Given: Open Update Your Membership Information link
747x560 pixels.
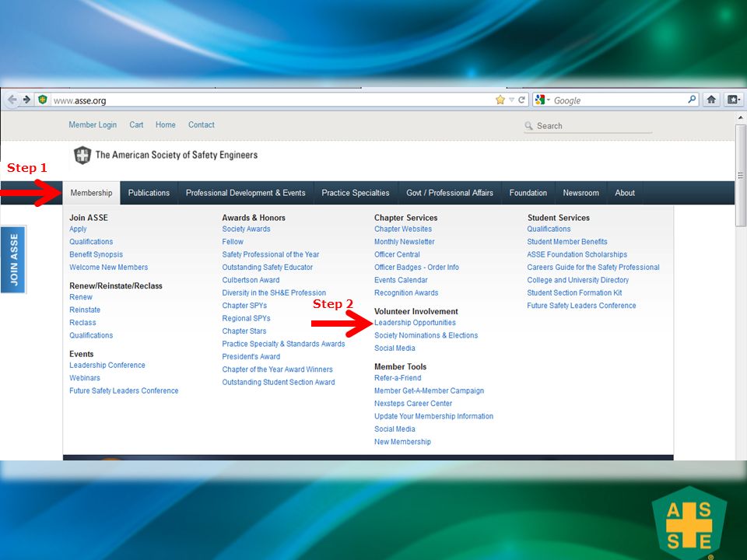Looking at the screenshot, I should point(433,416).
